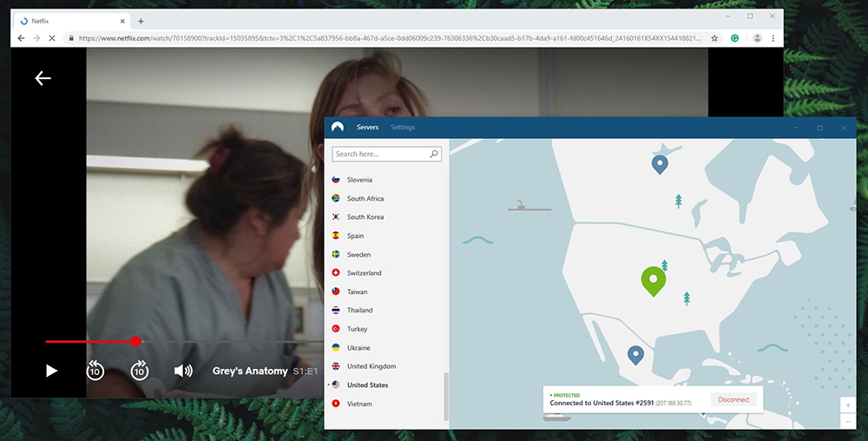Click the Disconnect button
The width and height of the screenshot is (868, 441).
click(x=733, y=399)
